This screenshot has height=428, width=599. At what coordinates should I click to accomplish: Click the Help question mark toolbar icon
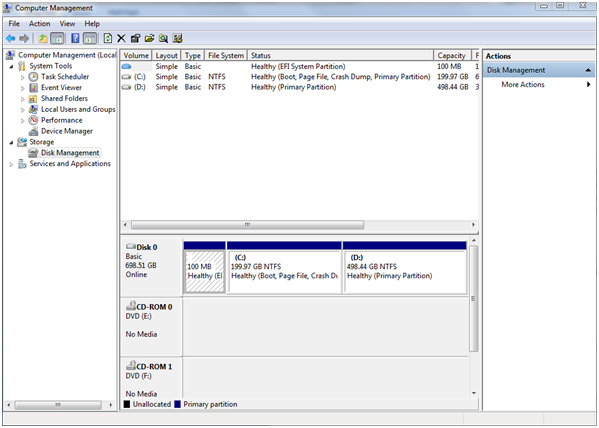(x=76, y=38)
